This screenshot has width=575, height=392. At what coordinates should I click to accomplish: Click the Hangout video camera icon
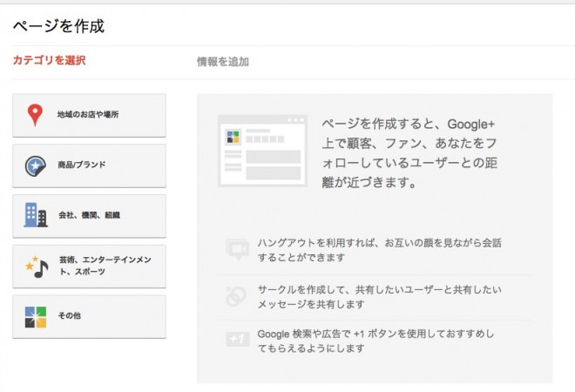[237, 248]
